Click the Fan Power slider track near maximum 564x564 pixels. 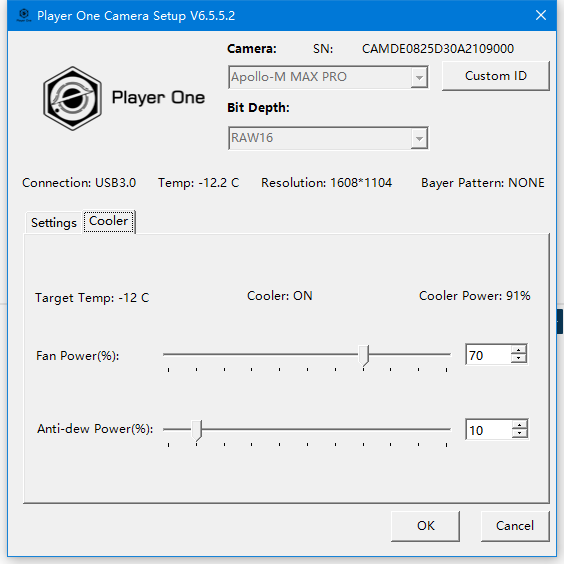click(x=441, y=354)
